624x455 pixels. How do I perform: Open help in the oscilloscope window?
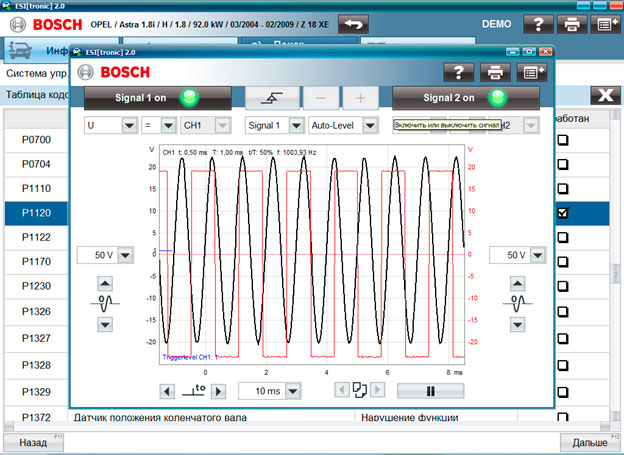[x=459, y=72]
